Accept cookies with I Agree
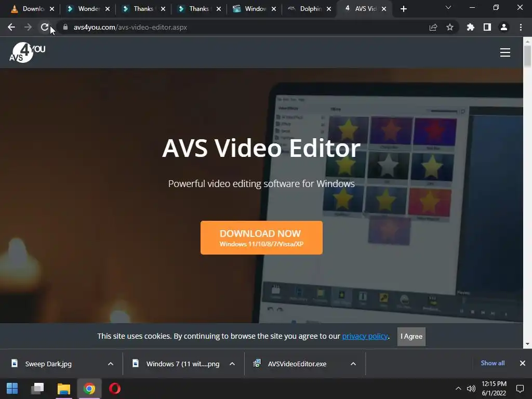The height and width of the screenshot is (399, 532). click(411, 336)
